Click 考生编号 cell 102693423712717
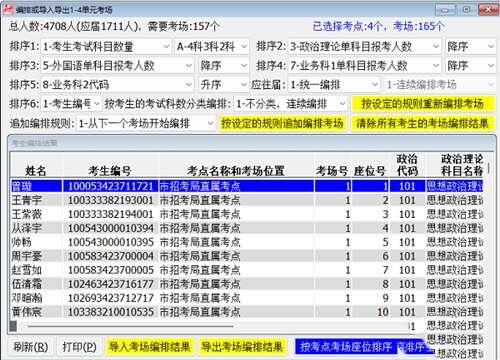The image size is (500, 360). point(110,298)
